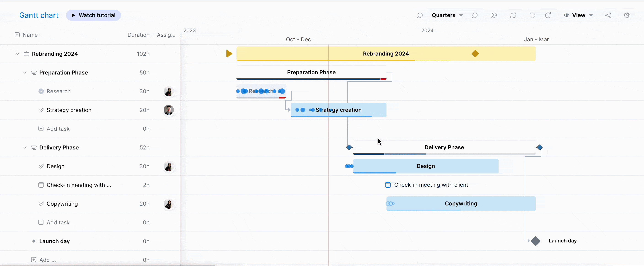Click the calendar icon next to Check-in meeting with client

coord(388,185)
